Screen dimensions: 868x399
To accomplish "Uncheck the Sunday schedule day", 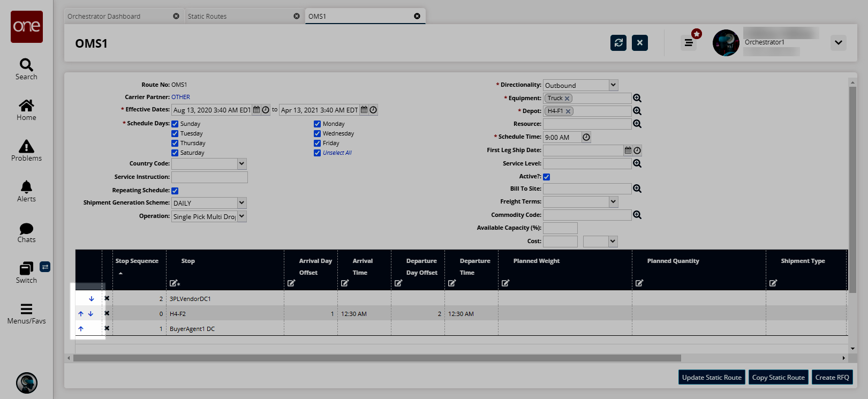I will pyautogui.click(x=175, y=124).
